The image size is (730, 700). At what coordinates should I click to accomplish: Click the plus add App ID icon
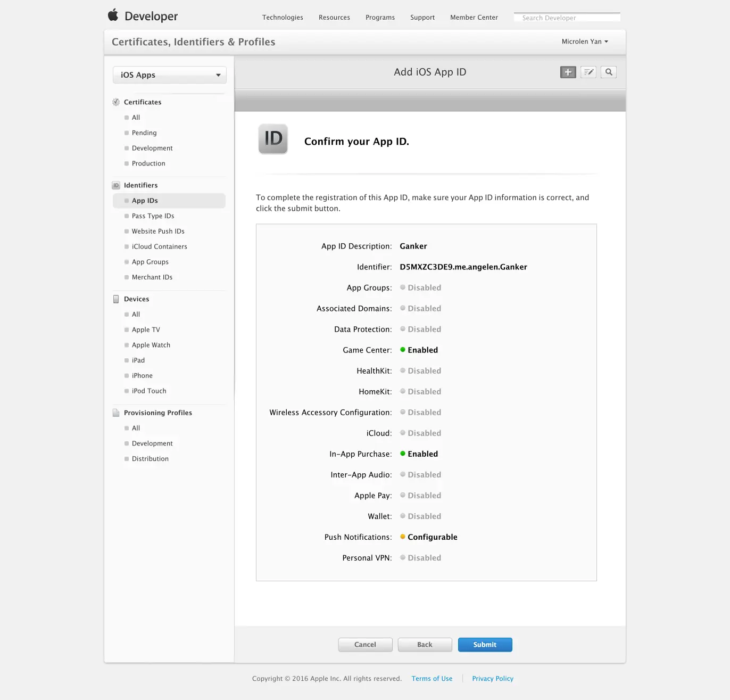568,72
